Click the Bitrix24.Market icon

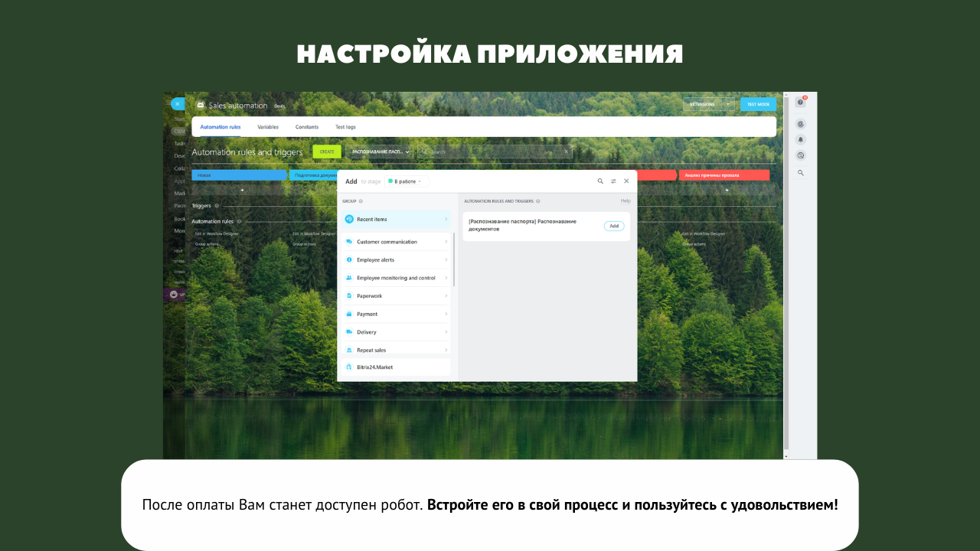(349, 367)
